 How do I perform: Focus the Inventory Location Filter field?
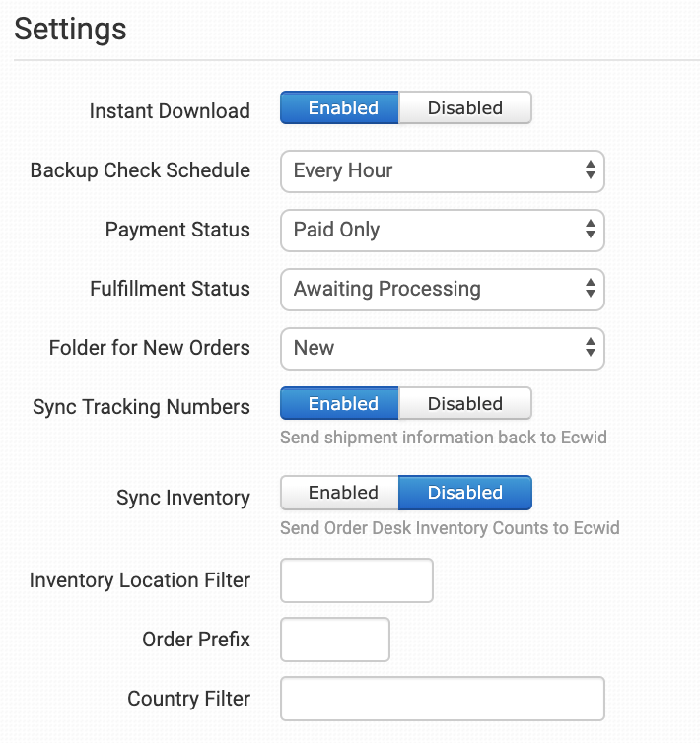357,580
